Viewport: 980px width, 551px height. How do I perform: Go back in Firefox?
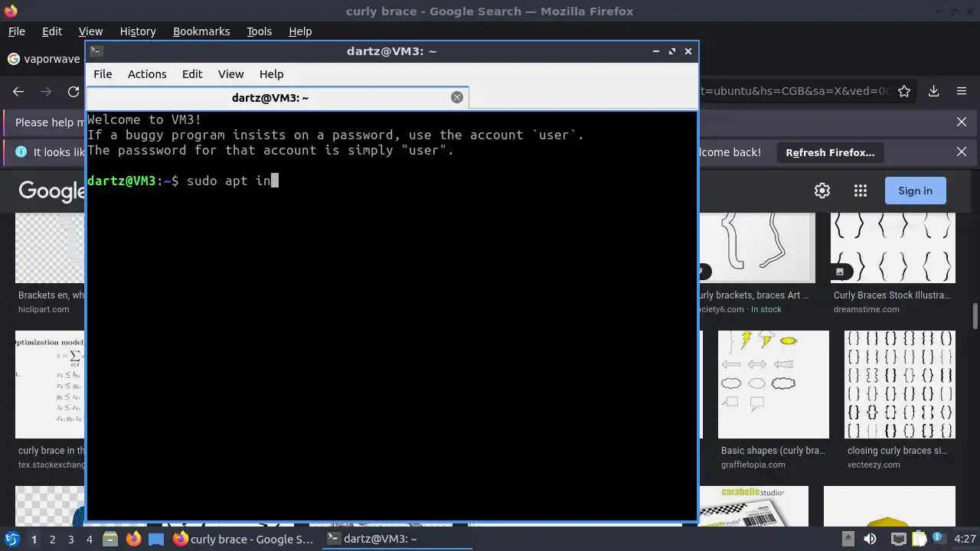tap(18, 91)
